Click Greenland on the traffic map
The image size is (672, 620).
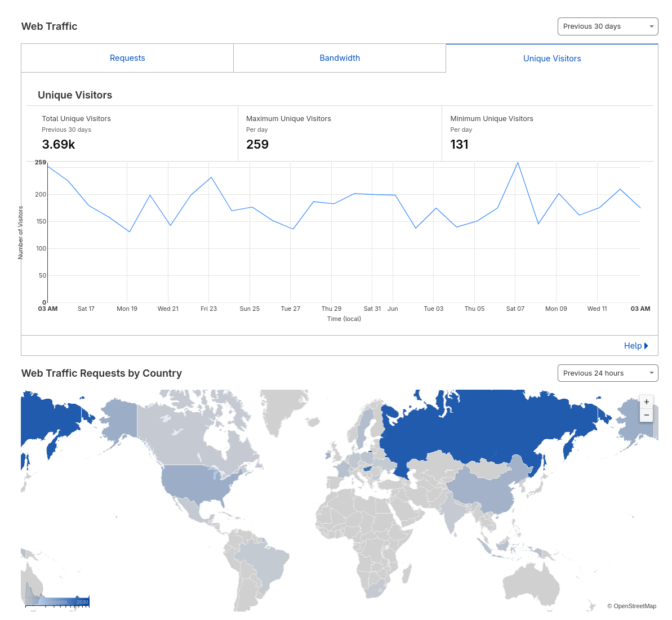282,411
